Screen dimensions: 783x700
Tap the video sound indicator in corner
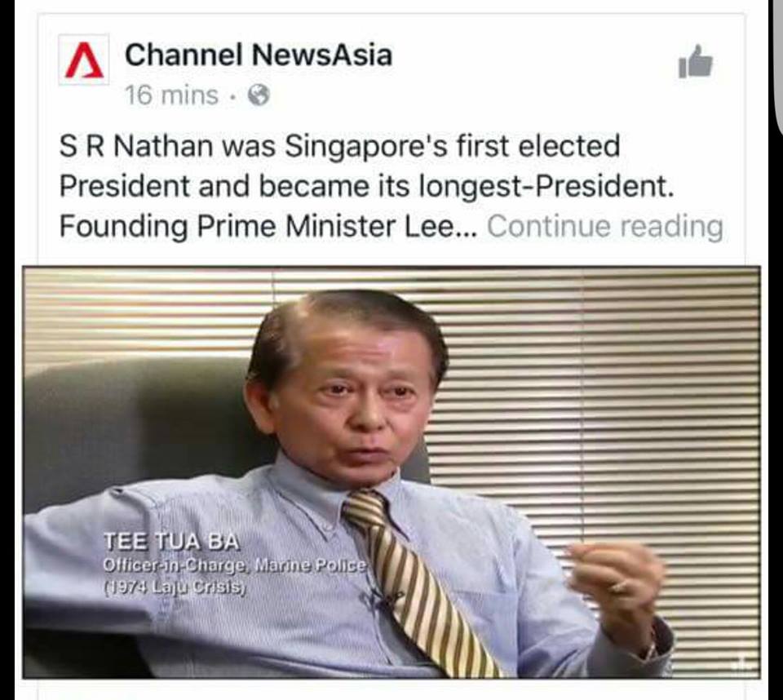(x=742, y=662)
